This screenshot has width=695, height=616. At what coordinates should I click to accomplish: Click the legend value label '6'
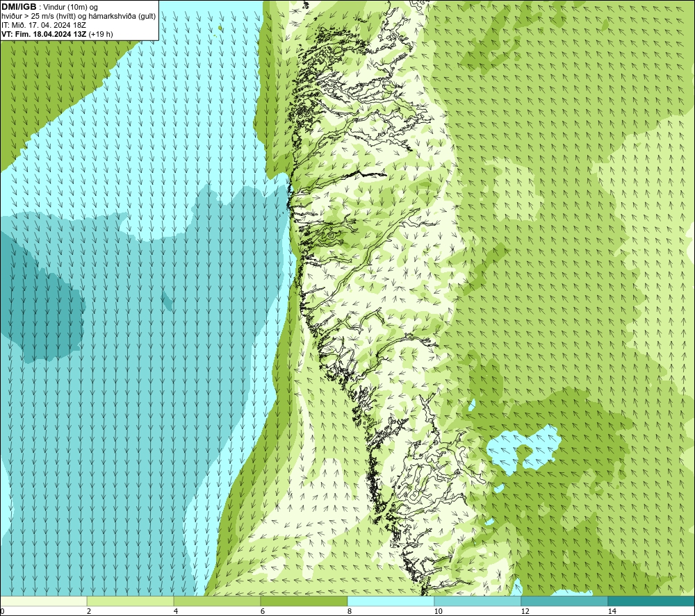point(263,611)
